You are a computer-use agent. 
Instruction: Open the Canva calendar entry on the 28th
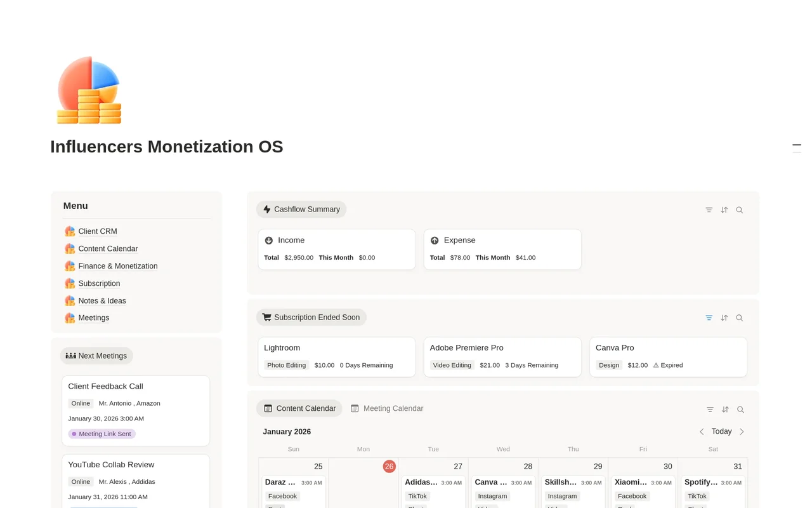click(x=503, y=491)
